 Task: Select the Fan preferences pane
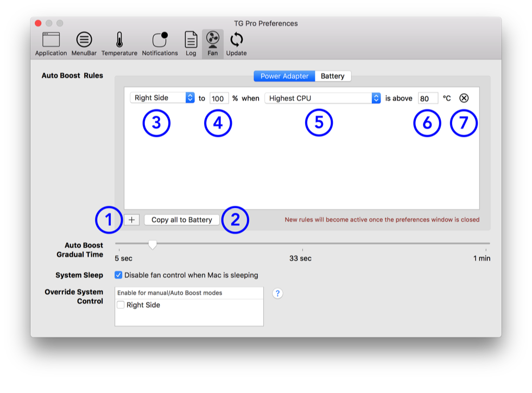pos(213,44)
